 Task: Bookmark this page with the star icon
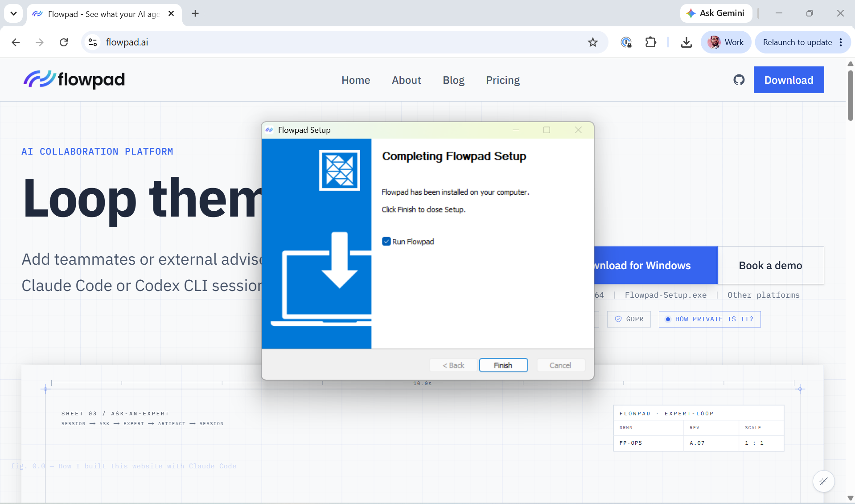click(x=592, y=42)
